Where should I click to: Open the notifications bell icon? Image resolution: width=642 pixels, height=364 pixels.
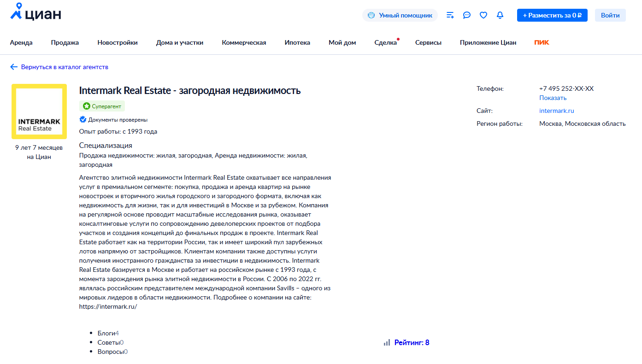point(500,15)
